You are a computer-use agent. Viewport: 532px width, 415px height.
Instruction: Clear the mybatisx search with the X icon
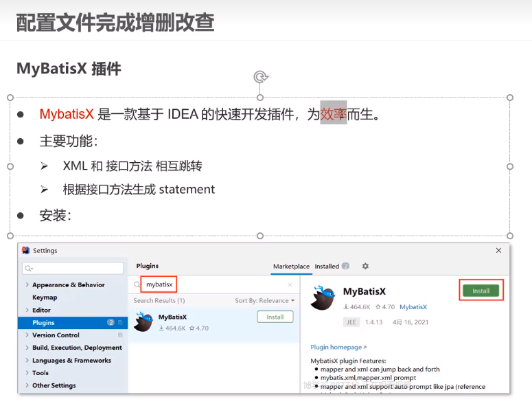click(290, 284)
